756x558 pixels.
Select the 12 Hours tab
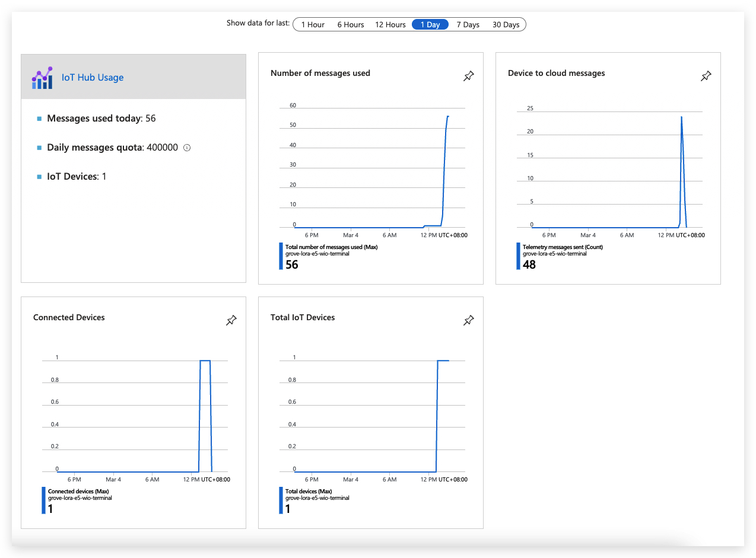coord(390,24)
